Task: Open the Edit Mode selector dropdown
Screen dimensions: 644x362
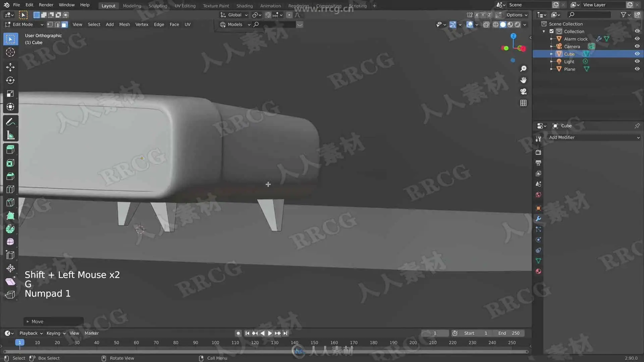Action: click(x=24, y=24)
